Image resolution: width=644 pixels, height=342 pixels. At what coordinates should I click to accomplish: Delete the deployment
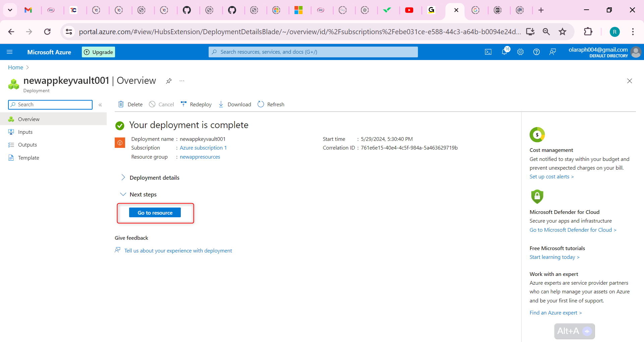130,104
